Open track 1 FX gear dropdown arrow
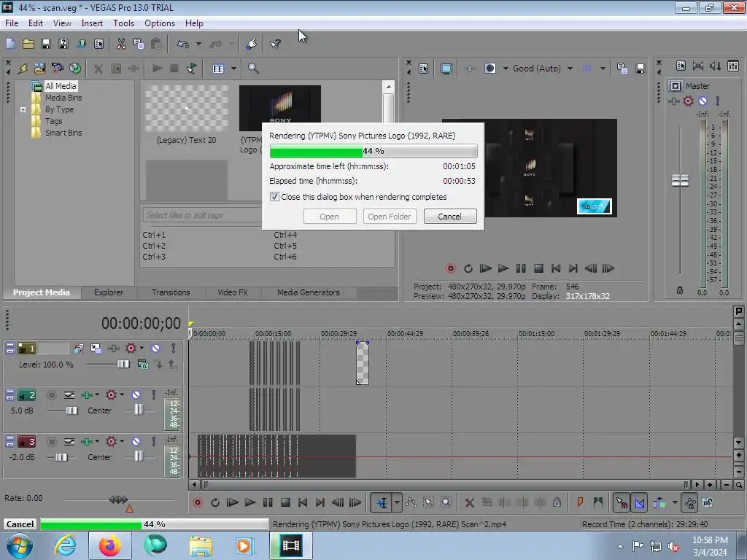747x560 pixels. coord(142,348)
